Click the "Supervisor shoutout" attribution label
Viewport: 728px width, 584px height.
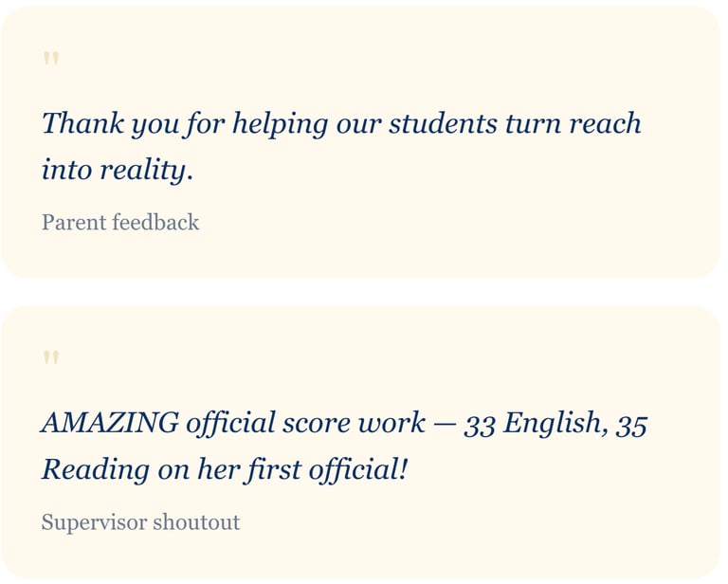[140, 522]
